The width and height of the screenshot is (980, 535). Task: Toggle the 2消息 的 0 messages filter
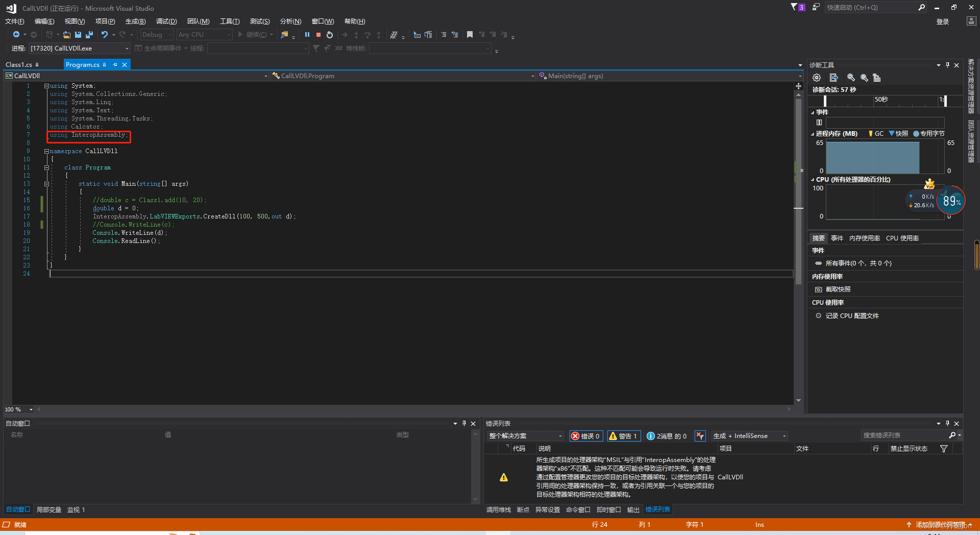point(667,436)
